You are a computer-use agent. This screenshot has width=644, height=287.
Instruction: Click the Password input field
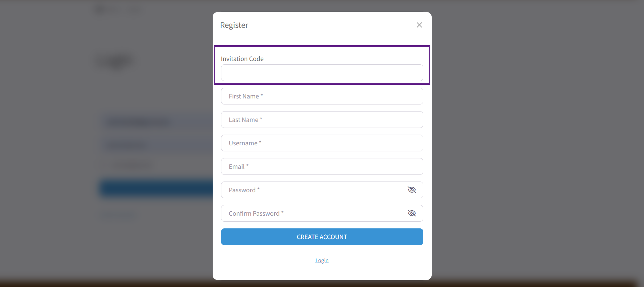[x=311, y=190]
